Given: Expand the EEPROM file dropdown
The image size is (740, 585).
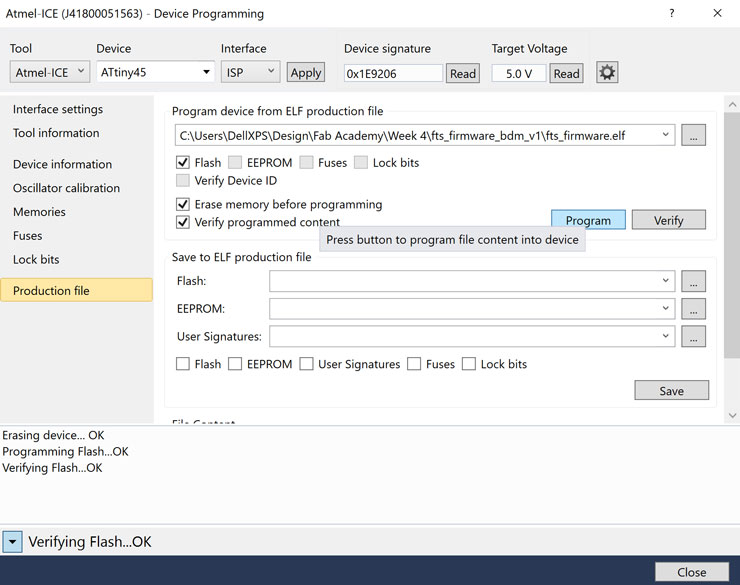Looking at the screenshot, I should point(665,309).
